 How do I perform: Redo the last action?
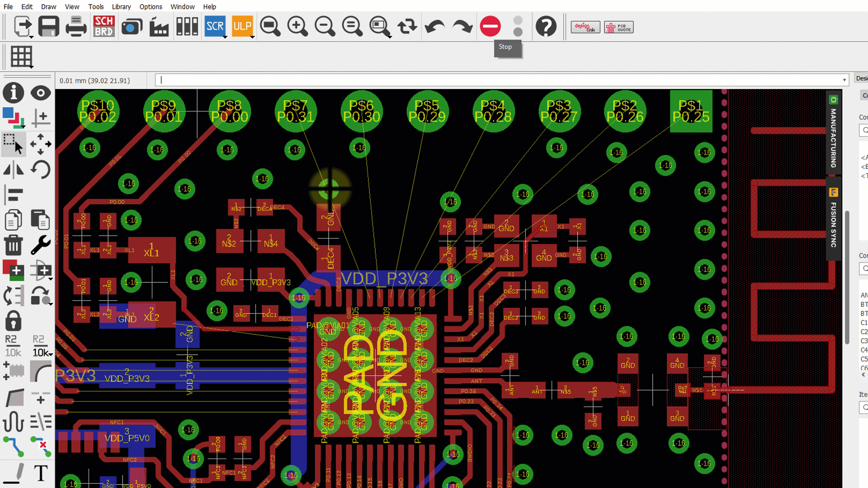pyautogui.click(x=462, y=27)
